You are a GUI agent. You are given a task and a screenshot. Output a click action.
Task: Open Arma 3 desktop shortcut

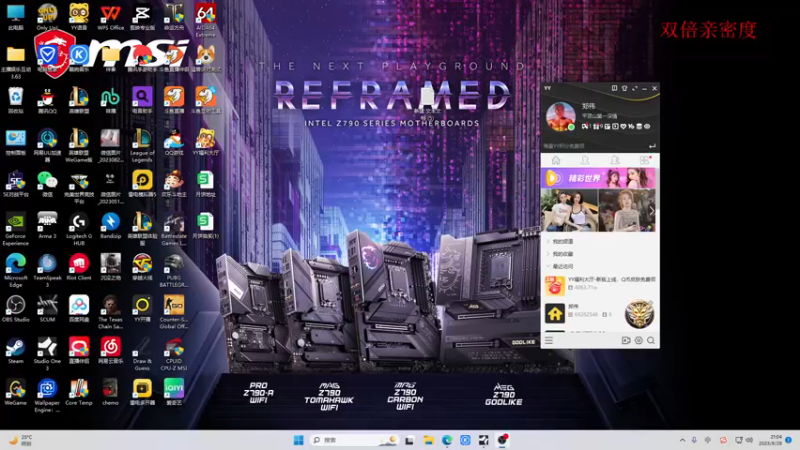47,226
